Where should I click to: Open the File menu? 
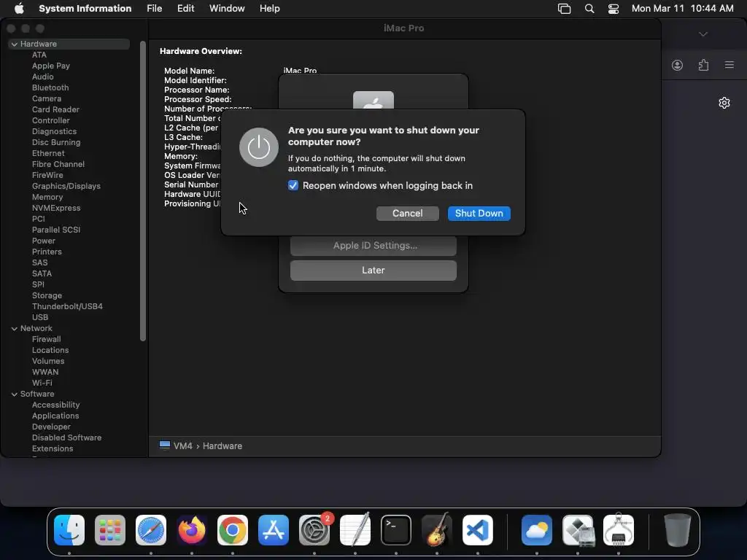tap(155, 9)
